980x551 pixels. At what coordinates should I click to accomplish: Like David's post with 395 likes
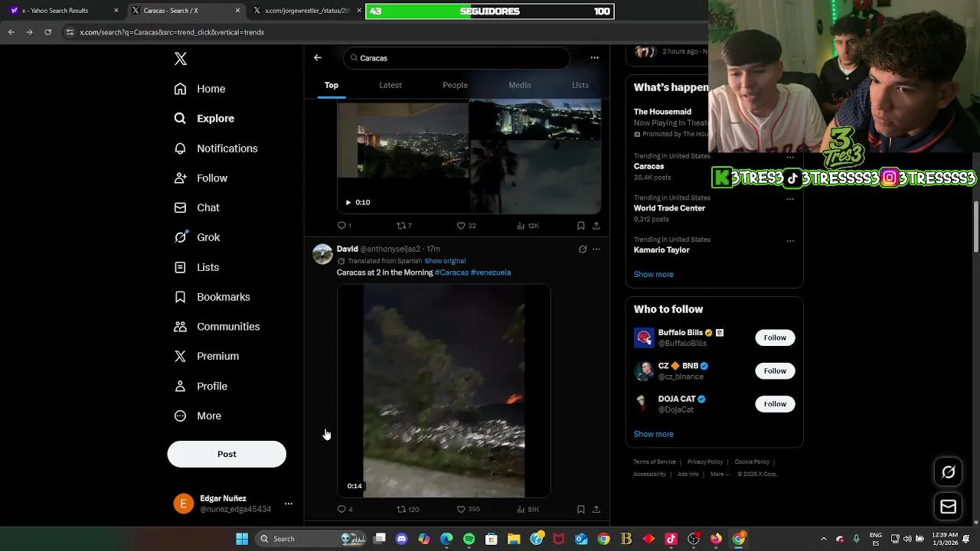coord(468,510)
